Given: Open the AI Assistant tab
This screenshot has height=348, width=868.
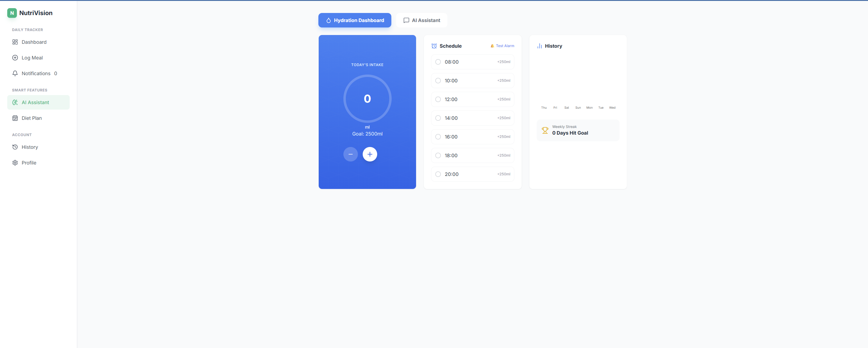Looking at the screenshot, I should coord(421,20).
